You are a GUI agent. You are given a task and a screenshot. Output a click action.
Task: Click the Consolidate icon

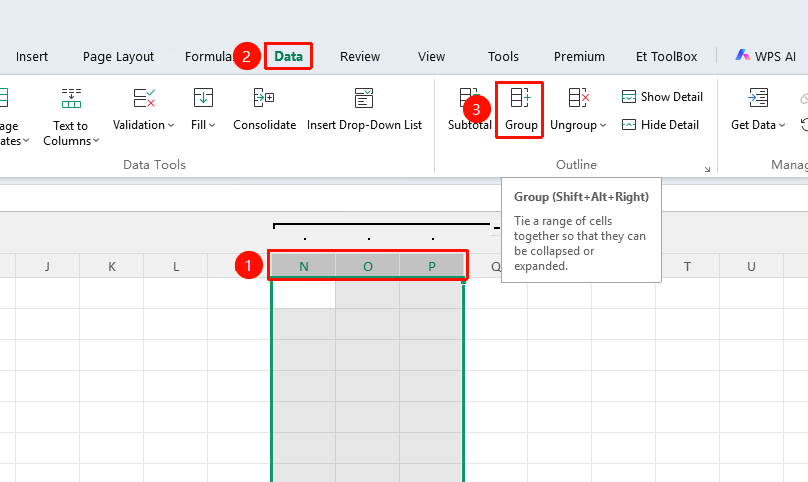coord(264,97)
